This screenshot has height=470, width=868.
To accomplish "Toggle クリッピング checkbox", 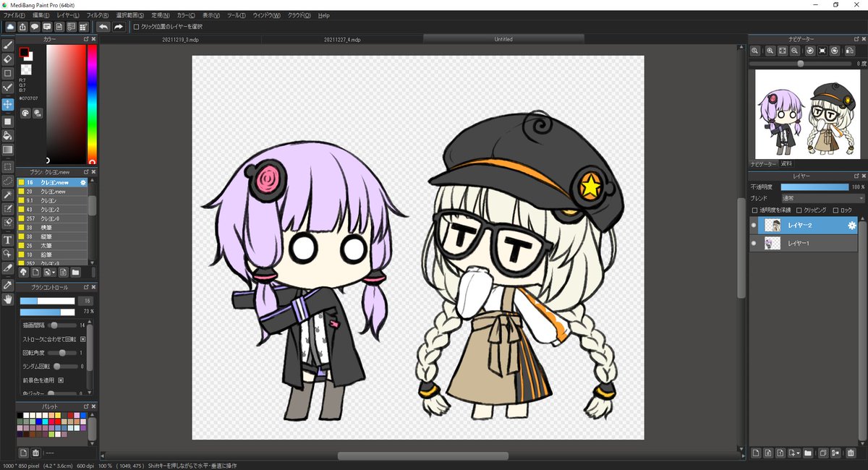I will pos(799,210).
